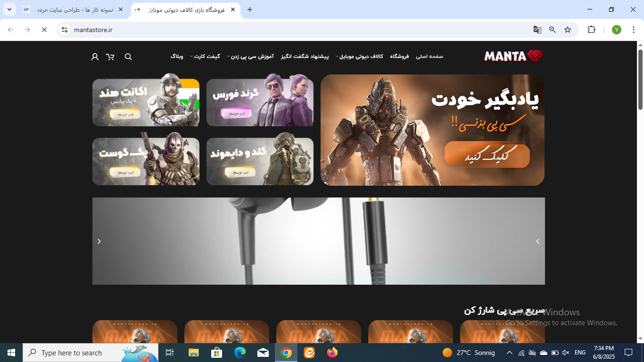Bookmark this page with star icon
The width and height of the screenshot is (644, 362).
tap(568, 30)
